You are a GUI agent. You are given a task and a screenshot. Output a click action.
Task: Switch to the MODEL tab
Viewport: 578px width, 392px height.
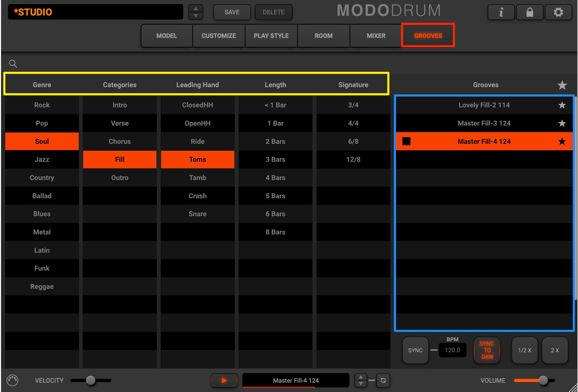(x=166, y=36)
